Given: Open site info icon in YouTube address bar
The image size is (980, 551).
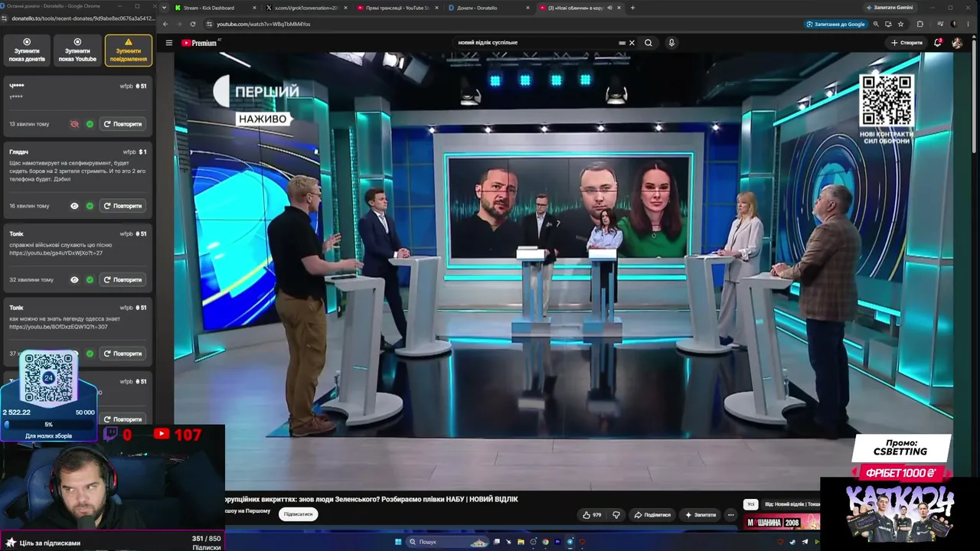Looking at the screenshot, I should [x=209, y=24].
